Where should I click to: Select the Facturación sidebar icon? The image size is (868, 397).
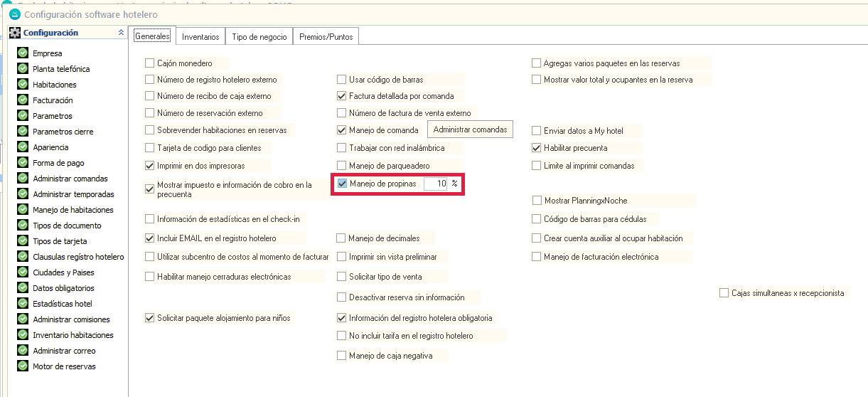pyautogui.click(x=23, y=100)
